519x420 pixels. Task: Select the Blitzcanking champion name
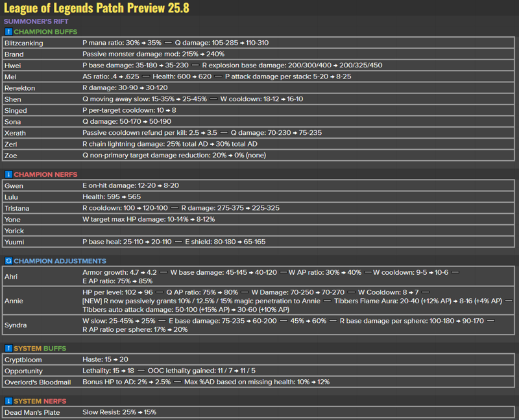coord(24,43)
